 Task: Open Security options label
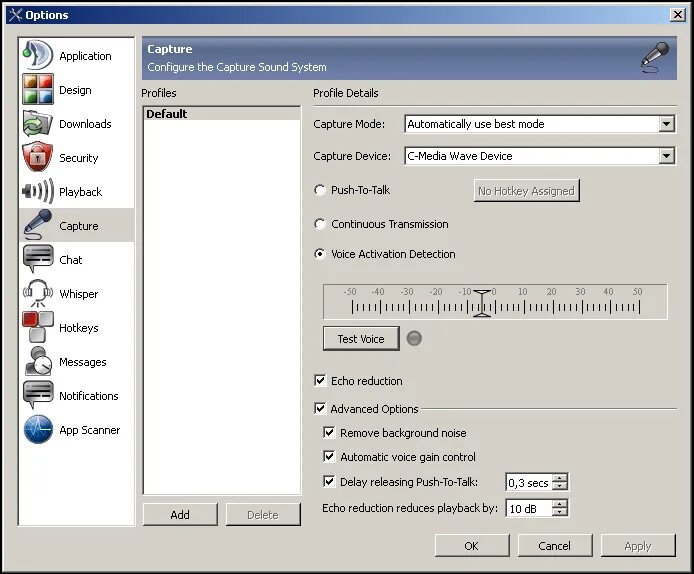tap(79, 158)
